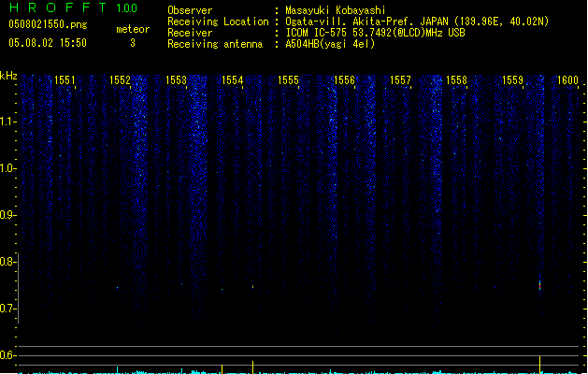
Task: Click the 1557 time marker
Action: coord(400,80)
